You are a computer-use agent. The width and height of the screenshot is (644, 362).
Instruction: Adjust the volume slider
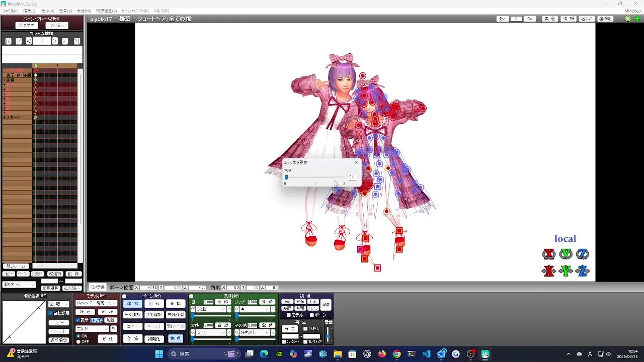pyautogui.click(x=328, y=333)
